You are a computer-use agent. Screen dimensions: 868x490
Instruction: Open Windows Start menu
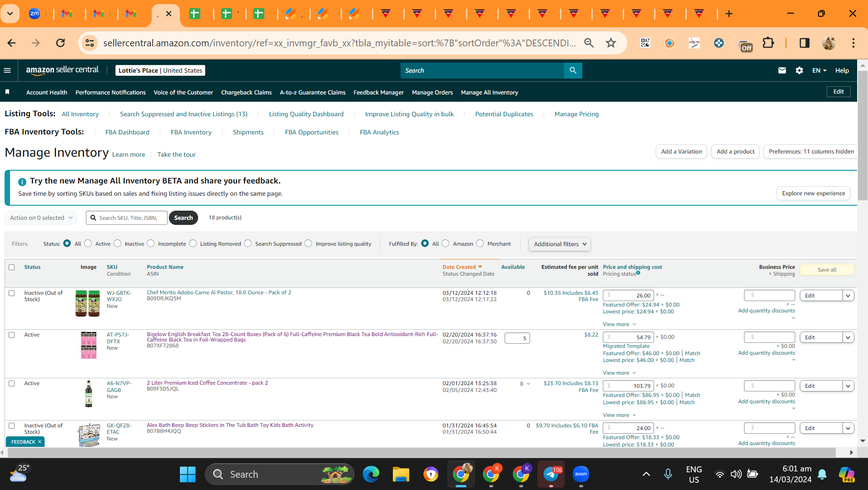[x=188, y=474]
